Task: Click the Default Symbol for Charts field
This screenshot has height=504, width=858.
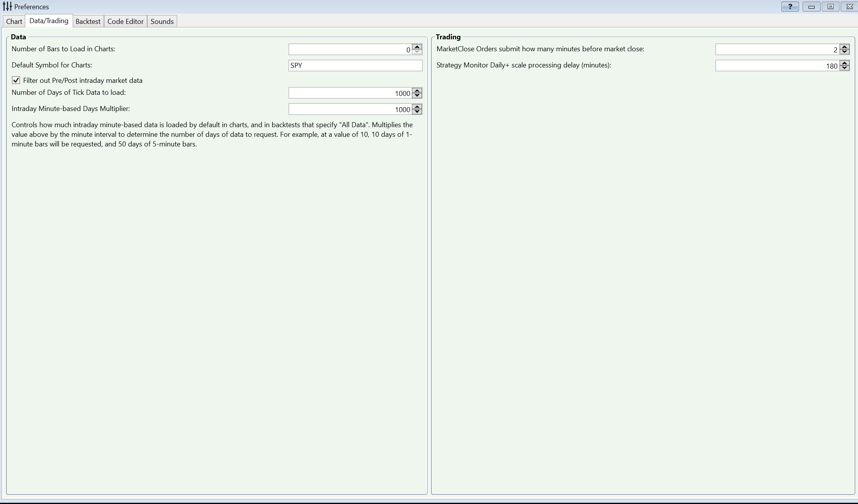Action: tap(355, 66)
